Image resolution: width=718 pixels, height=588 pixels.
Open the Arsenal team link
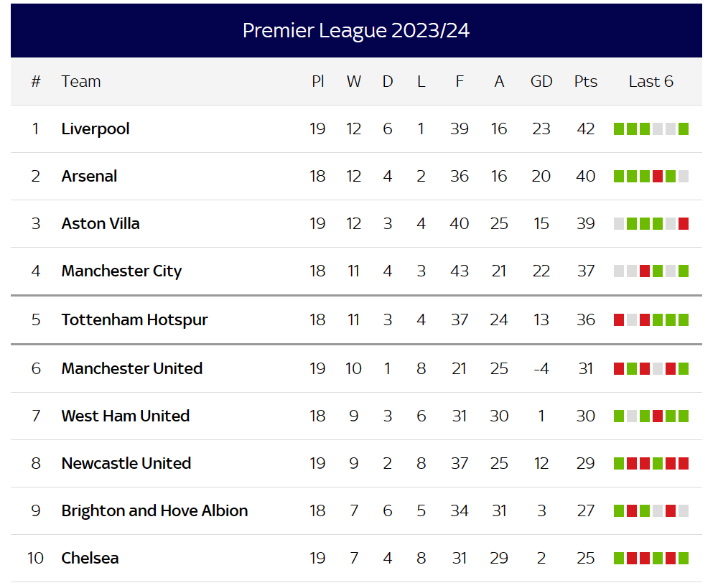(89, 177)
